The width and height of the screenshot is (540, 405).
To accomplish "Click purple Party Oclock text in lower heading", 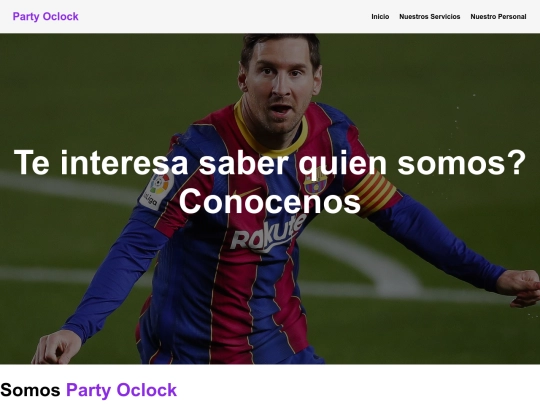I will click(121, 390).
